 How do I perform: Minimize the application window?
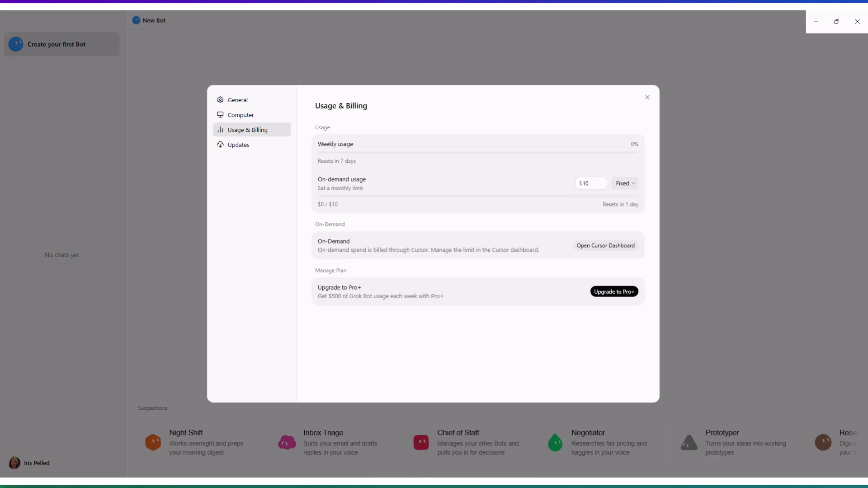point(816,22)
